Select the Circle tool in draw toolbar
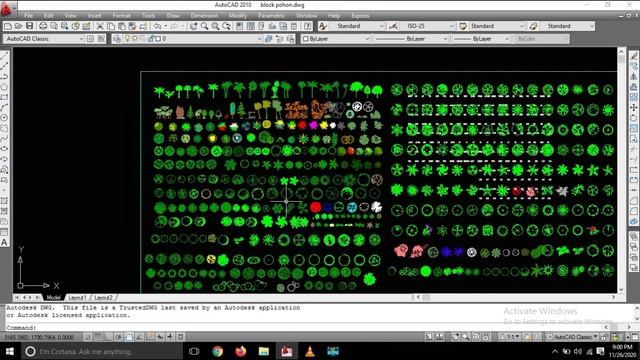The width and height of the screenshot is (640, 360). (4, 118)
